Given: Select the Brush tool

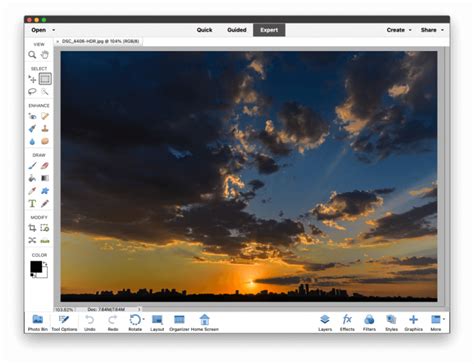Looking at the screenshot, I should pos(32,166).
